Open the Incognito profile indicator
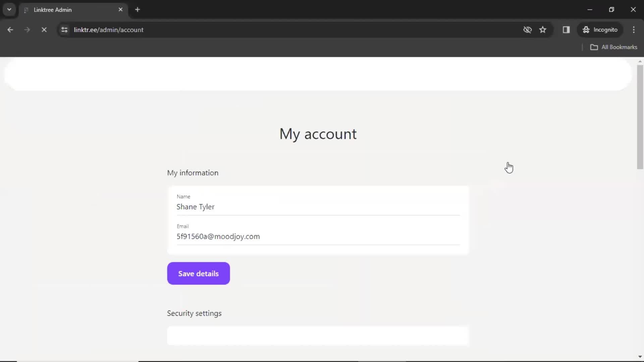 tap(600, 30)
